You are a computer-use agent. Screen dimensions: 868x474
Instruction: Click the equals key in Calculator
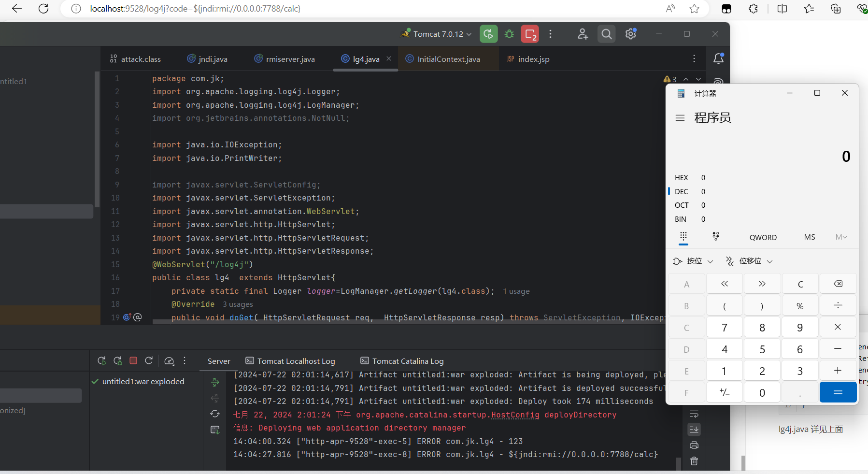(x=838, y=392)
